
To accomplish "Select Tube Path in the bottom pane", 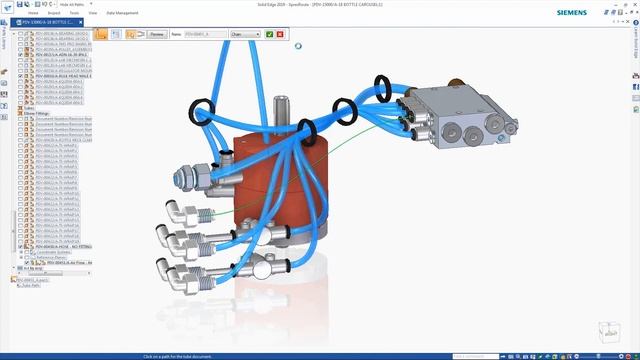I will 29,285.
